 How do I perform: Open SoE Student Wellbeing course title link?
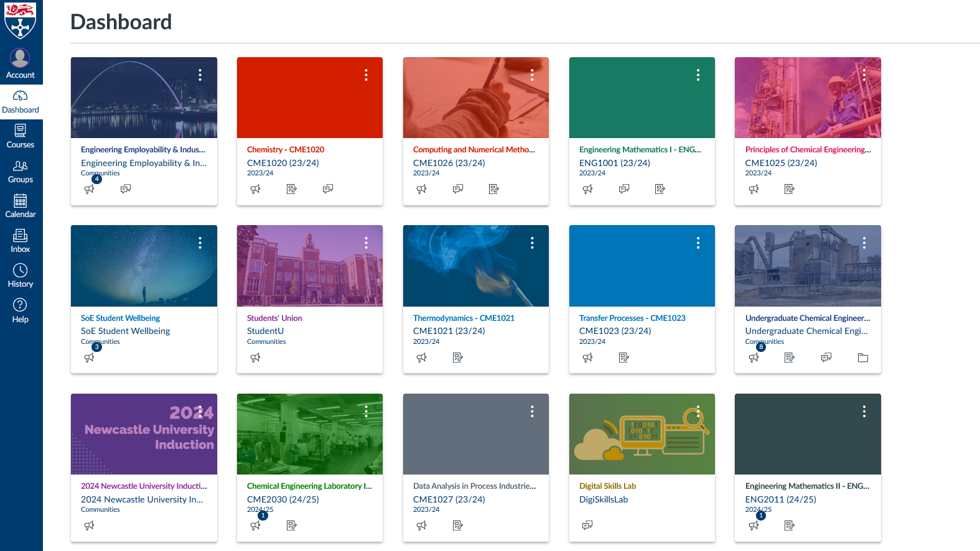point(120,318)
